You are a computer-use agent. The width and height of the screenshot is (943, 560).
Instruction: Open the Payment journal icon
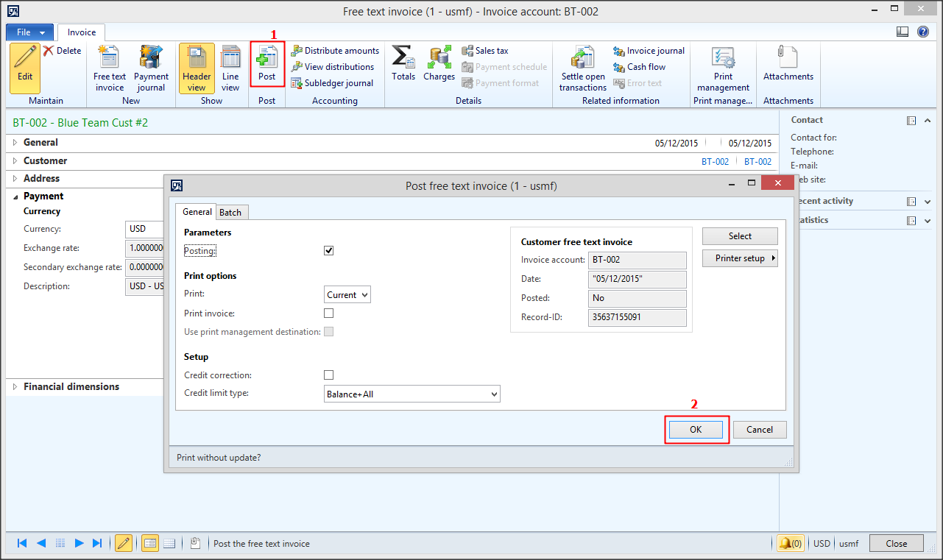[x=151, y=66]
